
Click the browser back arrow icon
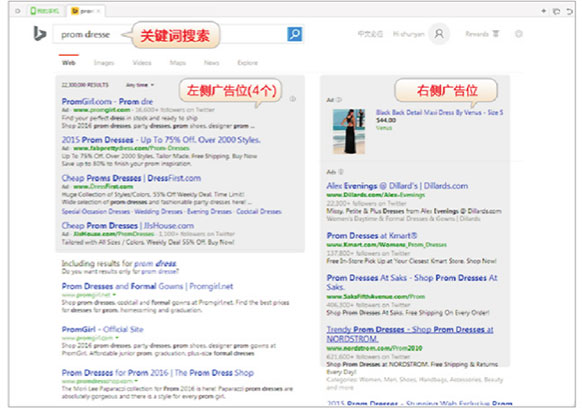[x=569, y=11]
